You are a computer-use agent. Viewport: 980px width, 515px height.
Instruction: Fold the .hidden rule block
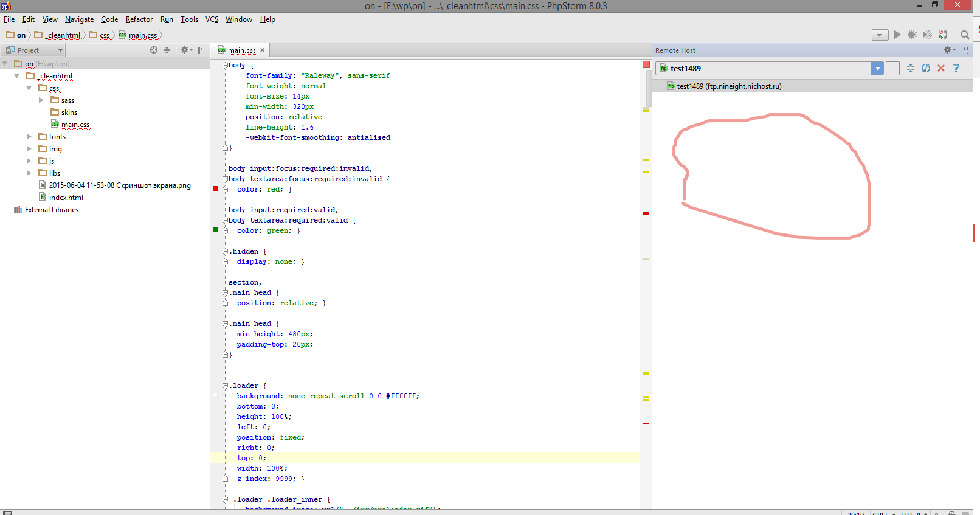tap(225, 251)
